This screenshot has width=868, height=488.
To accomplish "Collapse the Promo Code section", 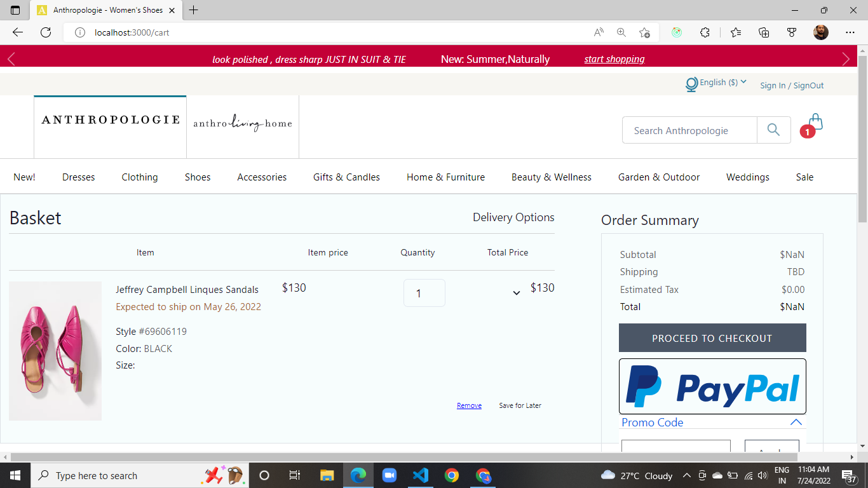I will tap(796, 422).
